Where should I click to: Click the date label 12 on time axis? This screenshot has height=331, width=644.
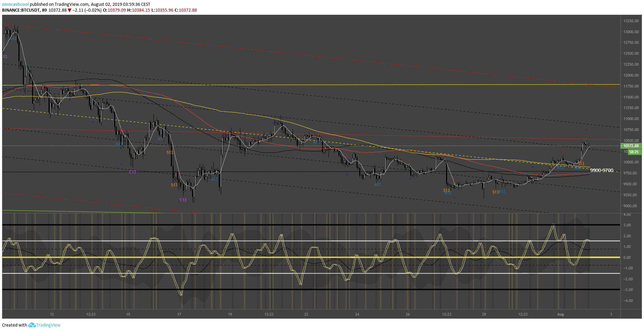(x=52, y=314)
